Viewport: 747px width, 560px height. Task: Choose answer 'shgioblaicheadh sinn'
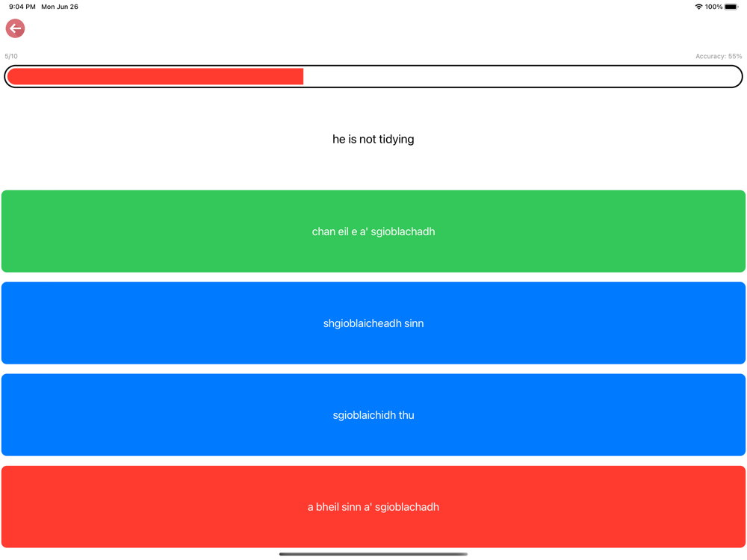pos(373,323)
